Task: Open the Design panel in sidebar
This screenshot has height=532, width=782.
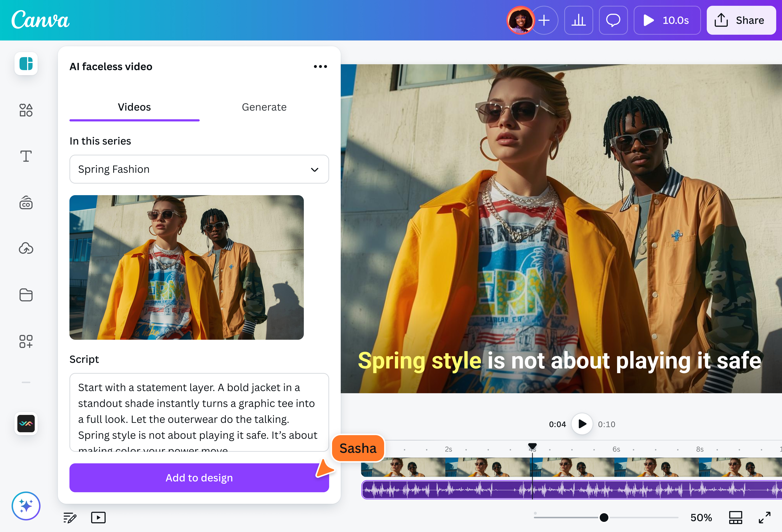Action: [x=26, y=64]
